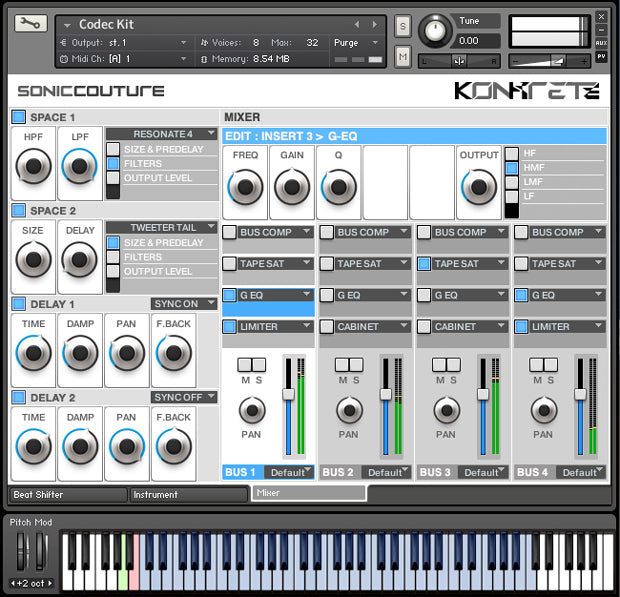Open the Delay 1 SYNC ON dropdown
620x597 pixels.
184,304
